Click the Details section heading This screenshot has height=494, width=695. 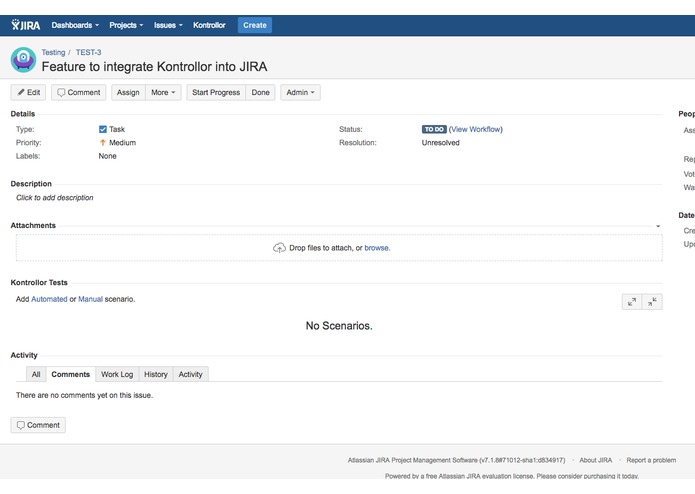click(23, 114)
